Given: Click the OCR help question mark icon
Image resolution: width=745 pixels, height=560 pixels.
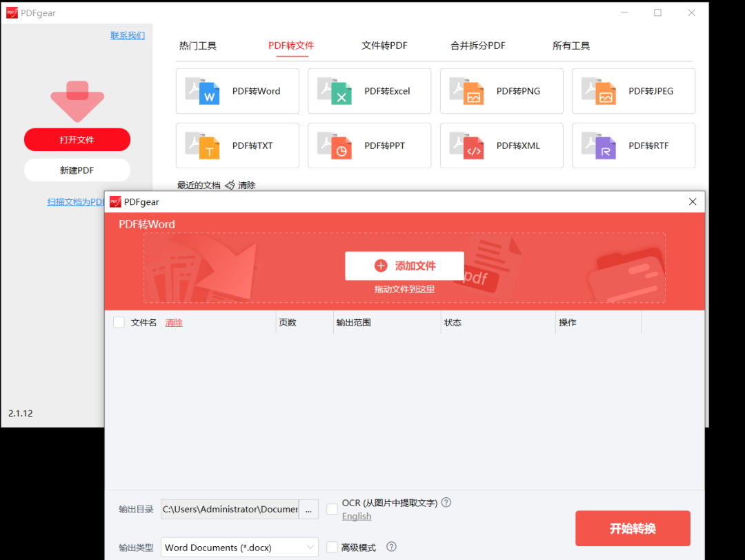Looking at the screenshot, I should coord(446,503).
